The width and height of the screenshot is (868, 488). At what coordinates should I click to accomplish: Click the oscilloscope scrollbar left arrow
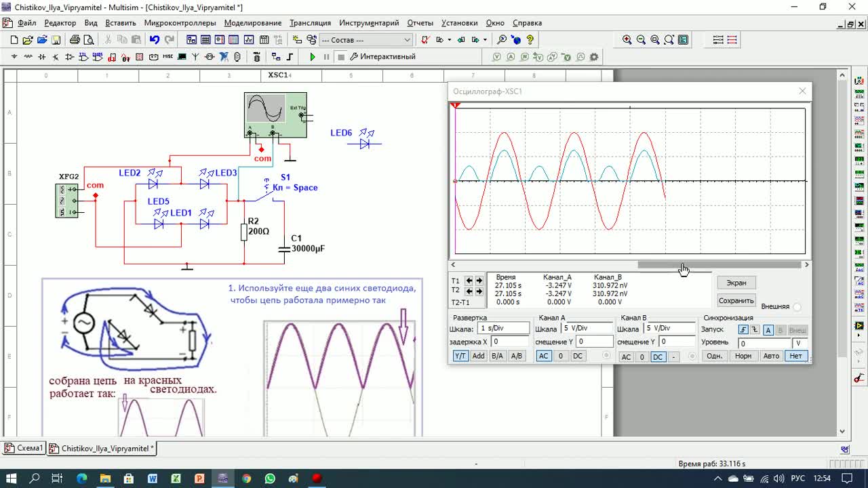(x=453, y=264)
